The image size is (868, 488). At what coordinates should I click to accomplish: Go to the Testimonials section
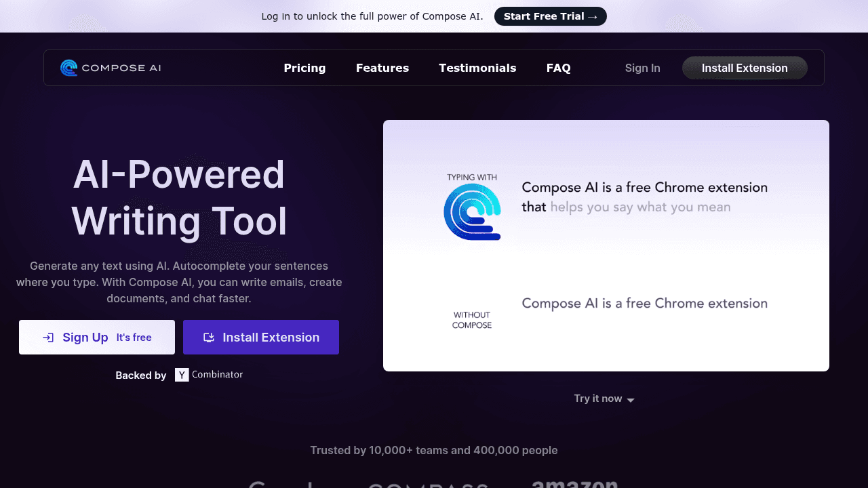[x=477, y=68]
